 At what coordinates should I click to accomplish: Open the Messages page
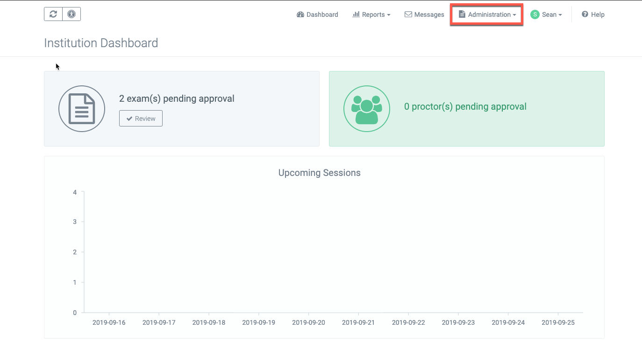pos(424,14)
